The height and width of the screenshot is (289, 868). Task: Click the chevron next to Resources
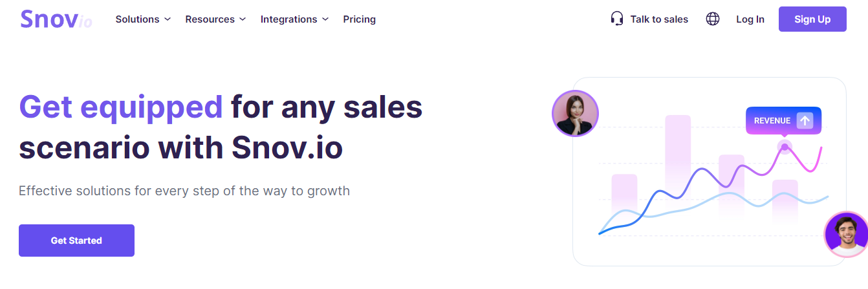[x=243, y=19]
